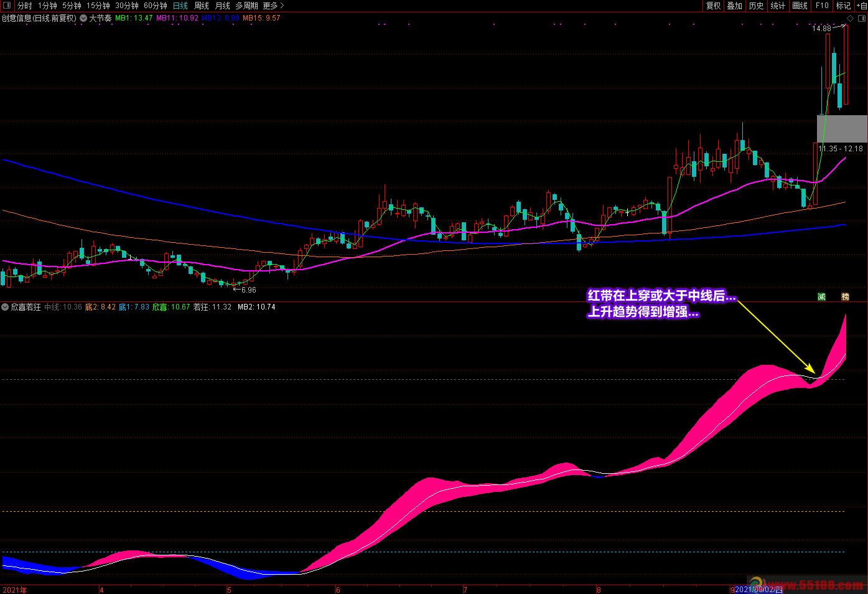Open the 画线 drawing tools

click(x=800, y=6)
